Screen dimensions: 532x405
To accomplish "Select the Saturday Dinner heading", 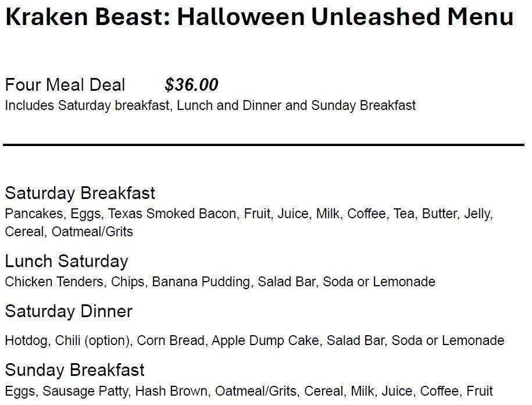I will pyautogui.click(x=69, y=311).
